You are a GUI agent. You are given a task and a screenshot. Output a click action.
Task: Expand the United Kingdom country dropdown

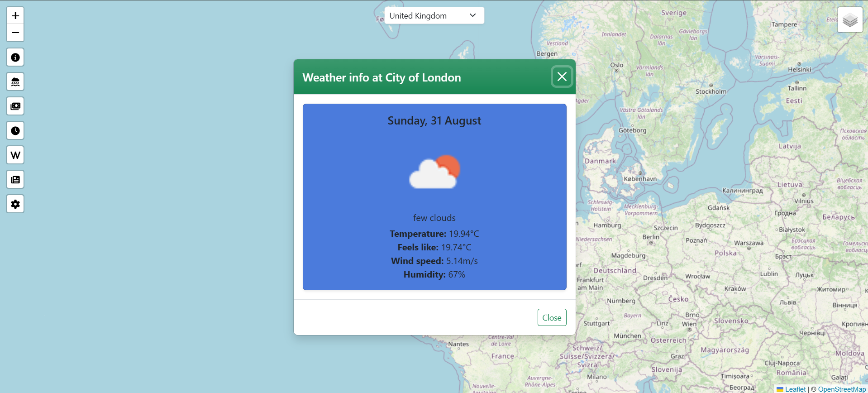click(x=434, y=16)
